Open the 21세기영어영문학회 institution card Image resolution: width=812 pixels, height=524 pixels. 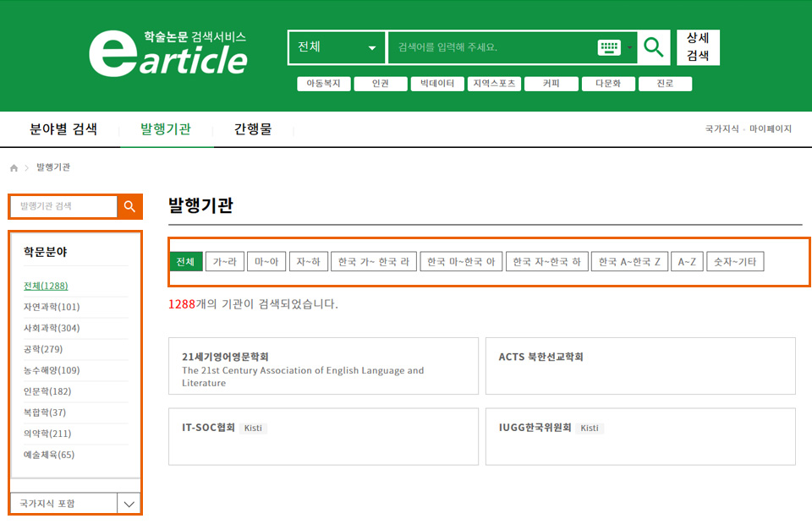click(x=323, y=366)
